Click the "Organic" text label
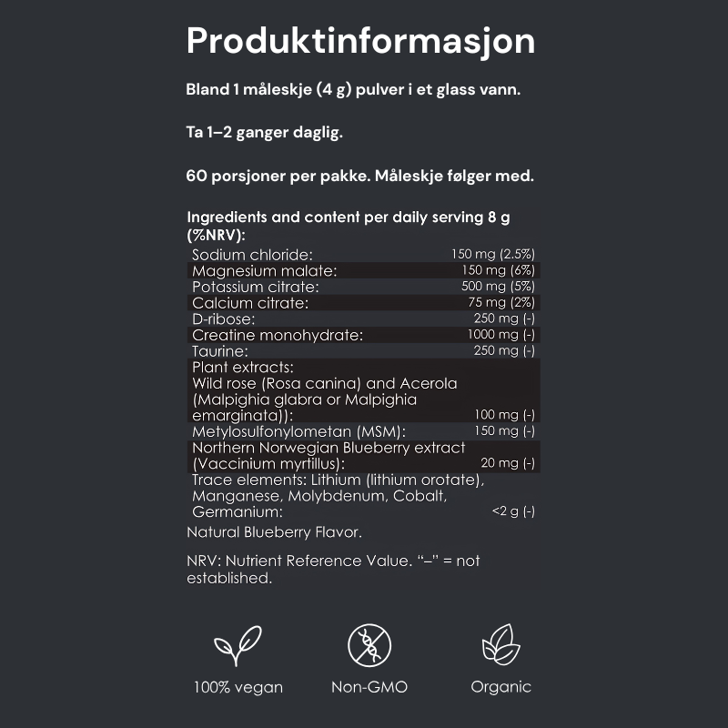The image size is (728, 728). point(500,687)
